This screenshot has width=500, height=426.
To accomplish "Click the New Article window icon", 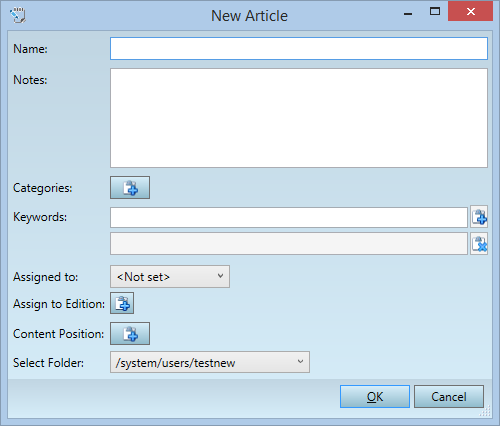I will 18,15.
